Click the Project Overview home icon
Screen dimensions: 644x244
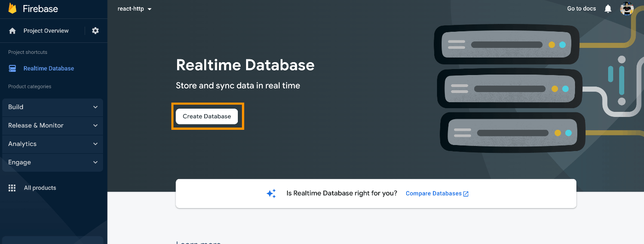[x=12, y=31]
